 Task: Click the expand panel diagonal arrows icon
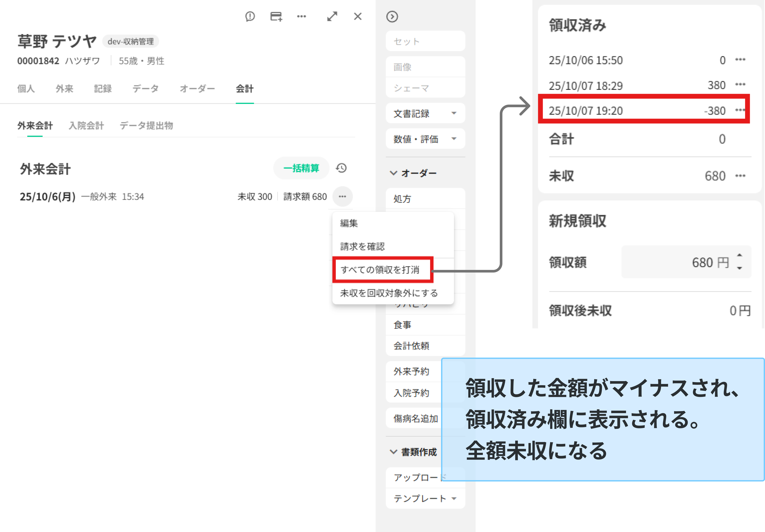[332, 16]
